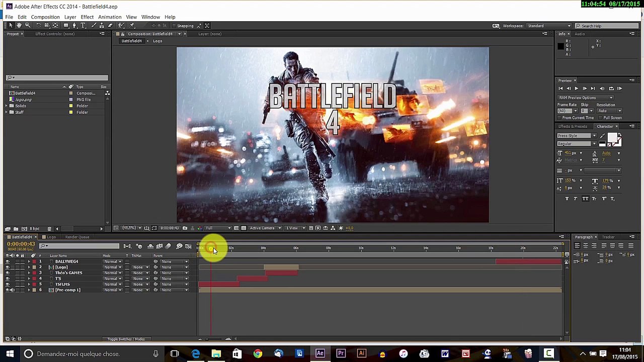Click the timeline current timecode 0:00:00:43
The image size is (644, 362).
coord(21,244)
